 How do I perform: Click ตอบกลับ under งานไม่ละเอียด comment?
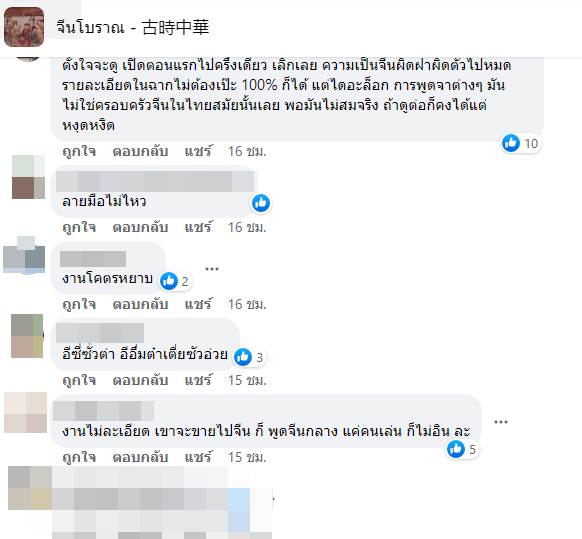tap(140, 457)
